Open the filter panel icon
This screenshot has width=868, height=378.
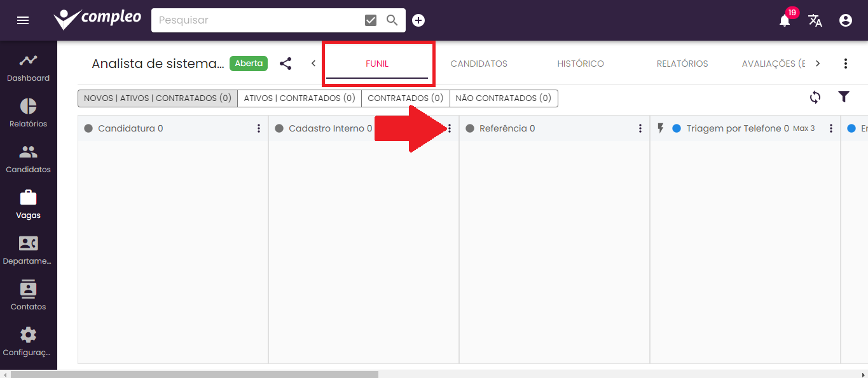tap(844, 97)
